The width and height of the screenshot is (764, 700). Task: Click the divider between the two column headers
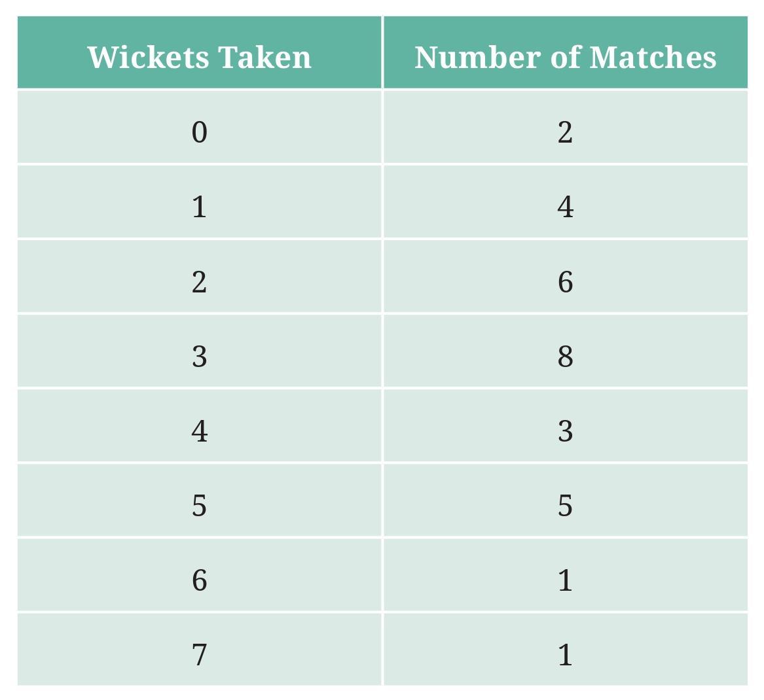click(382, 52)
